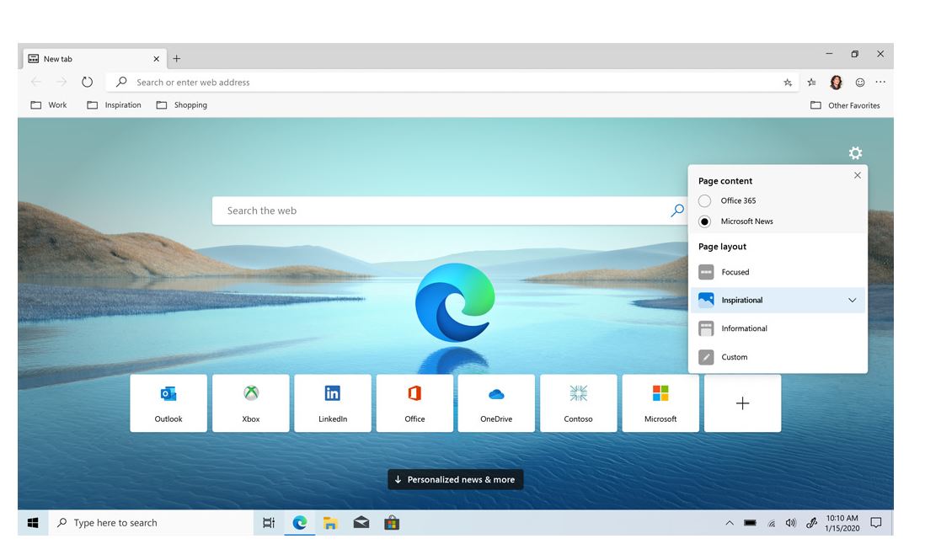Click the taskbar Type here to search box

tap(151, 523)
